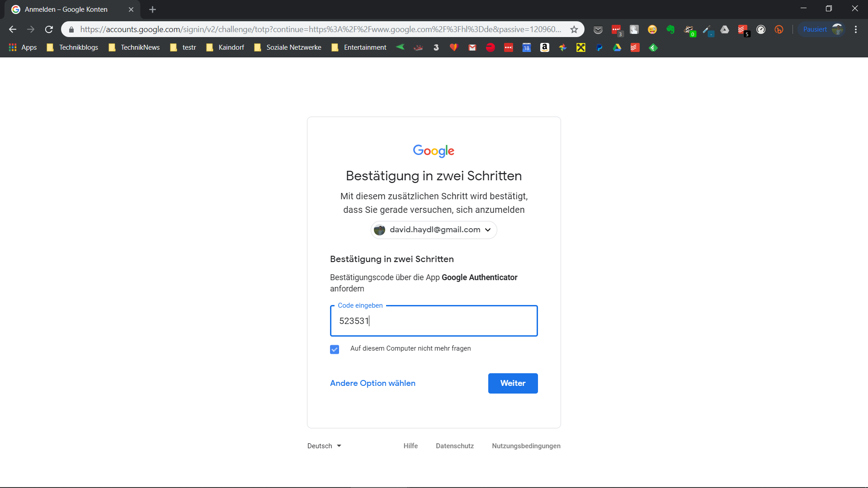The image size is (868, 488).
Task: Open the TechnikNews bookmark folder
Action: point(134,47)
